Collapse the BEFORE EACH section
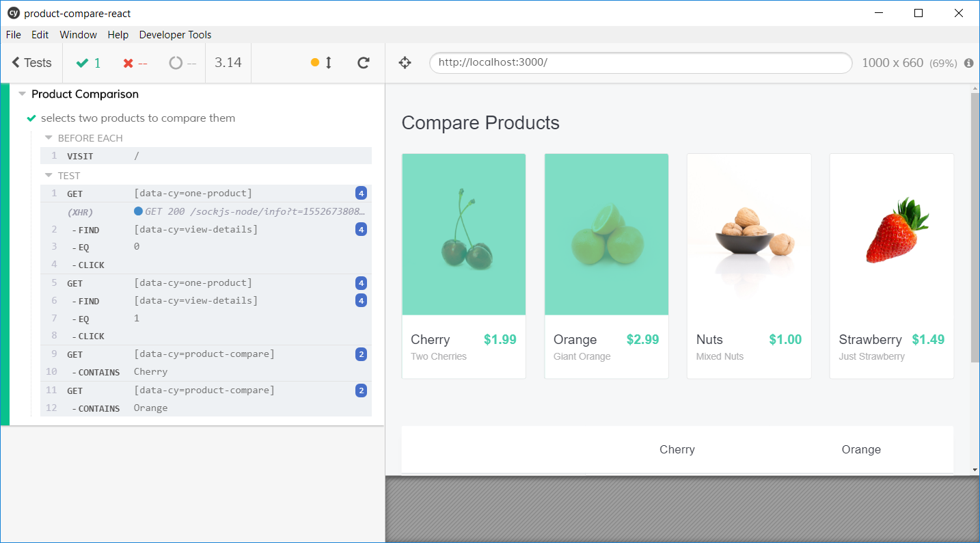This screenshot has width=980, height=543. pyautogui.click(x=49, y=138)
